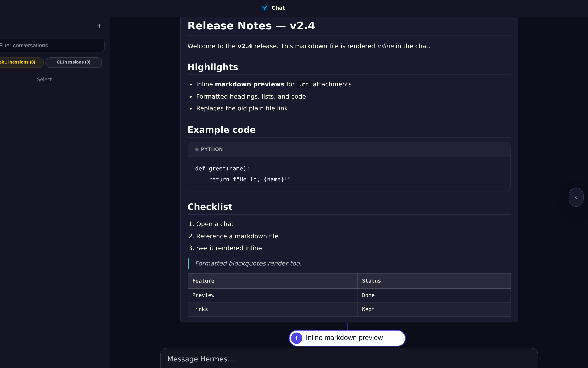Click the 'return f"Hello, {name}!"' code line
The width and height of the screenshot is (588, 368).
tap(250, 179)
